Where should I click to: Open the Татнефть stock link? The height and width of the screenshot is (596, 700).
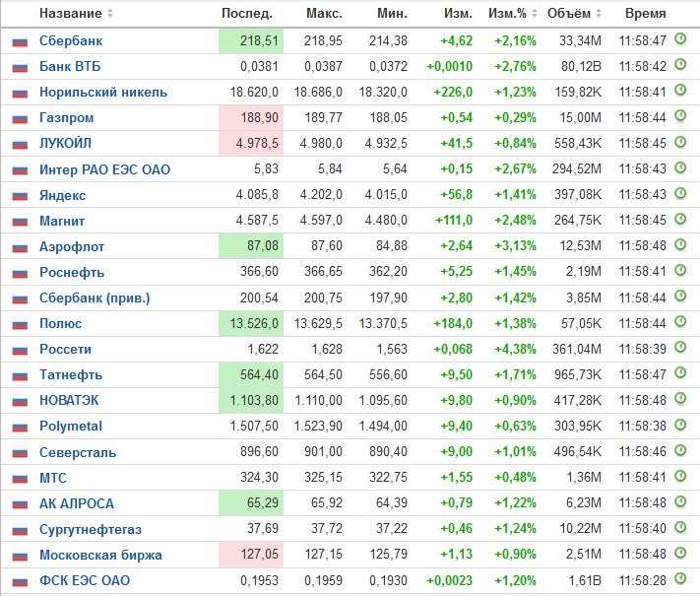(71, 375)
